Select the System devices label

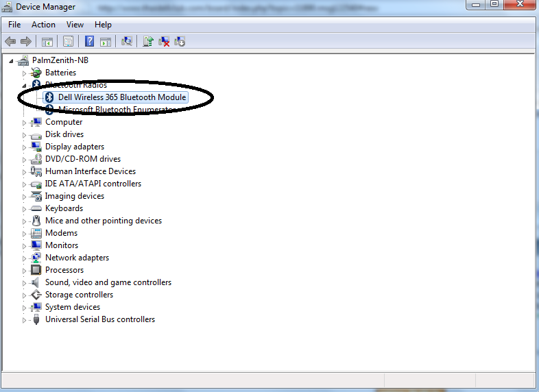(73, 307)
